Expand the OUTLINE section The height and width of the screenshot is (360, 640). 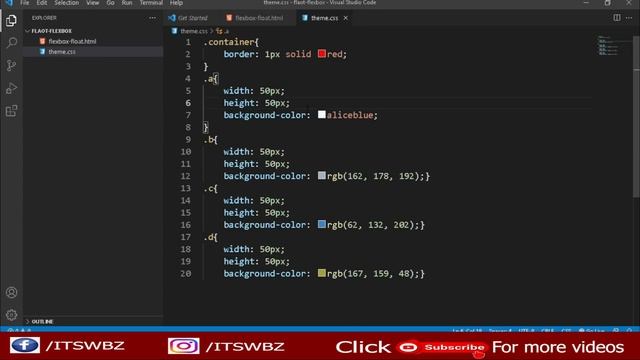[42, 322]
